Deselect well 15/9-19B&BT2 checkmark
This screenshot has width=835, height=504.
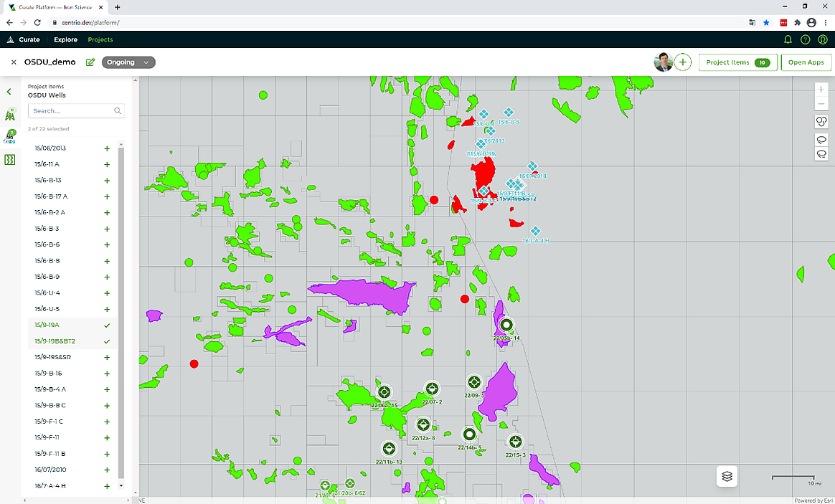107,341
